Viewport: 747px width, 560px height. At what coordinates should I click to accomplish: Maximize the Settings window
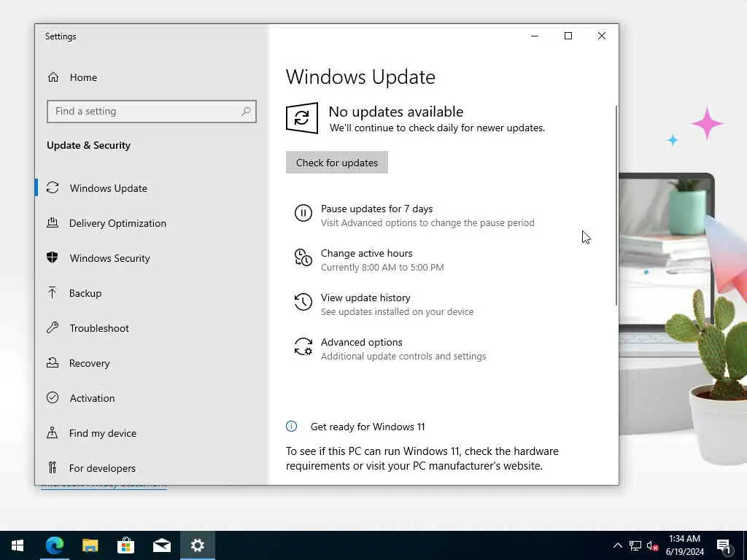pos(568,36)
